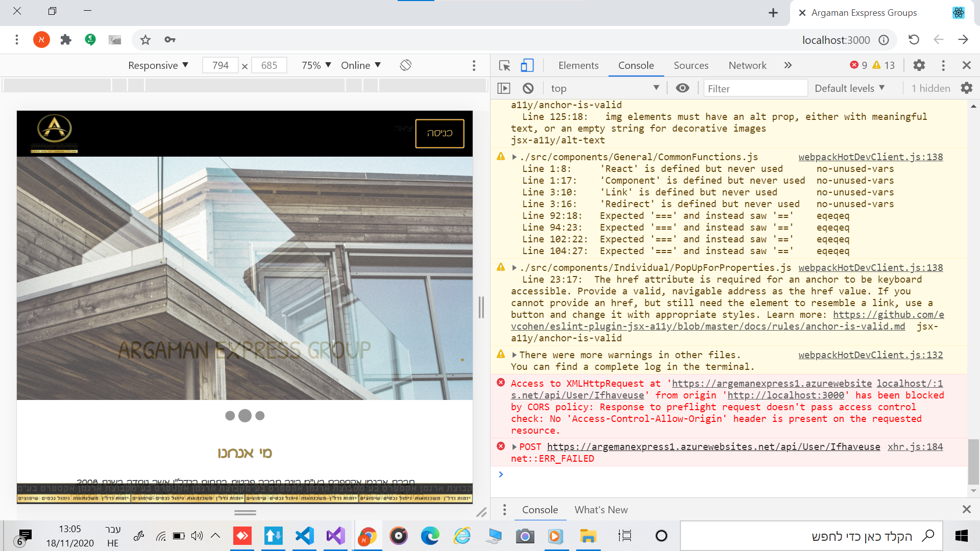
Task: Switch to the Elements tab
Action: (578, 65)
